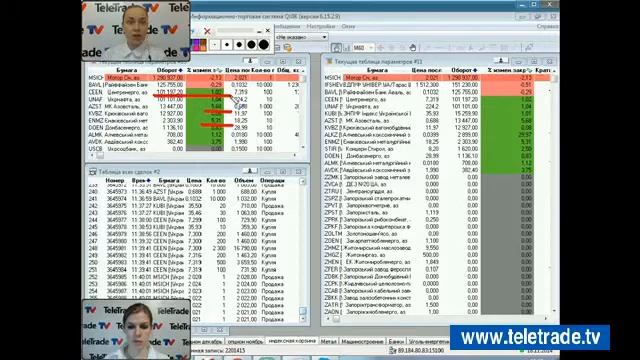The image size is (640, 360).
Task: Select the CEEN Центренерго row in left table
Action: [x=193, y=92]
